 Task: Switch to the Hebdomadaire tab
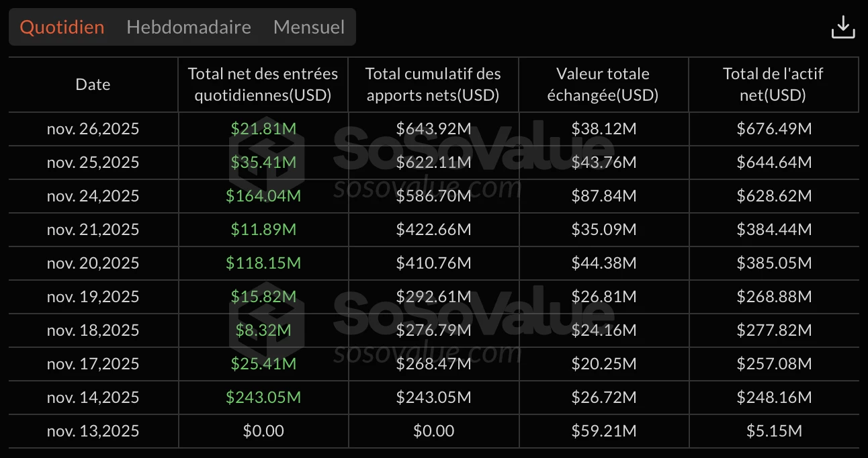click(x=188, y=27)
